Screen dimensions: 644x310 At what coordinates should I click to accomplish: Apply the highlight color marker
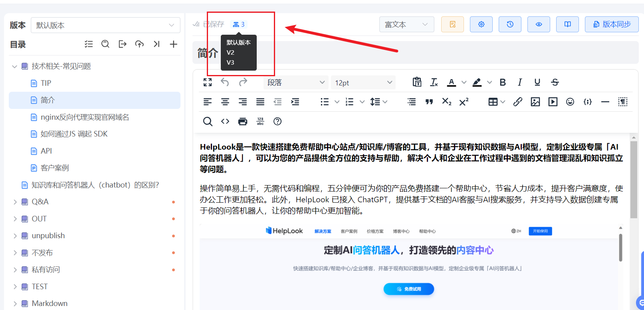(477, 82)
